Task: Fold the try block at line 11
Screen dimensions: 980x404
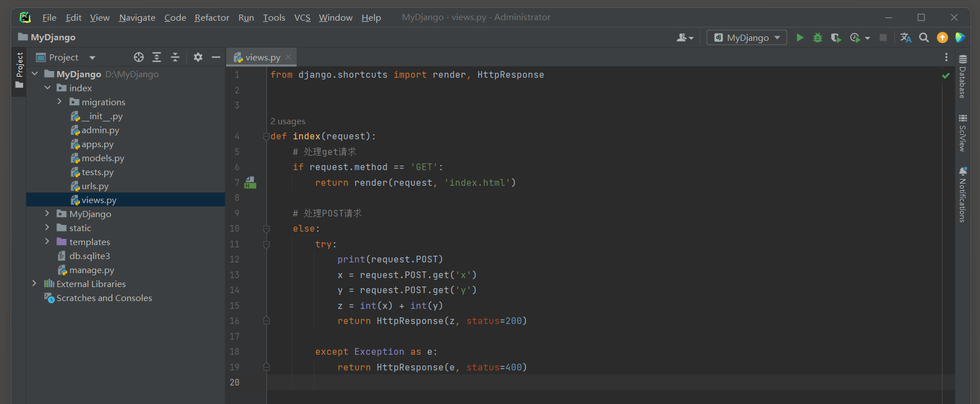Action: 266,245
